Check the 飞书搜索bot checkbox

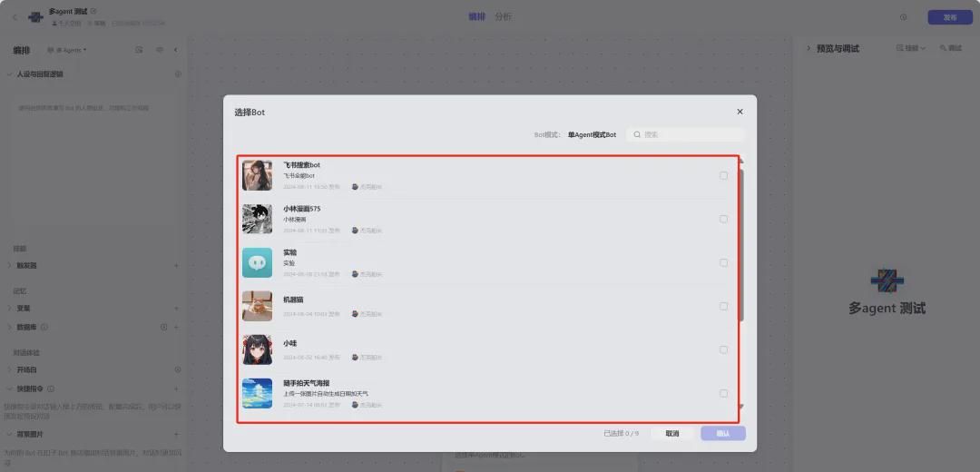click(723, 175)
